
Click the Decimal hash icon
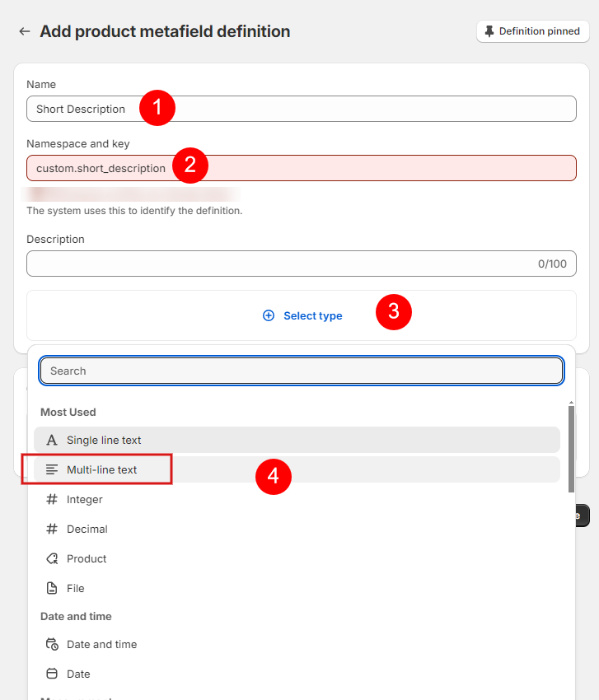tap(52, 529)
